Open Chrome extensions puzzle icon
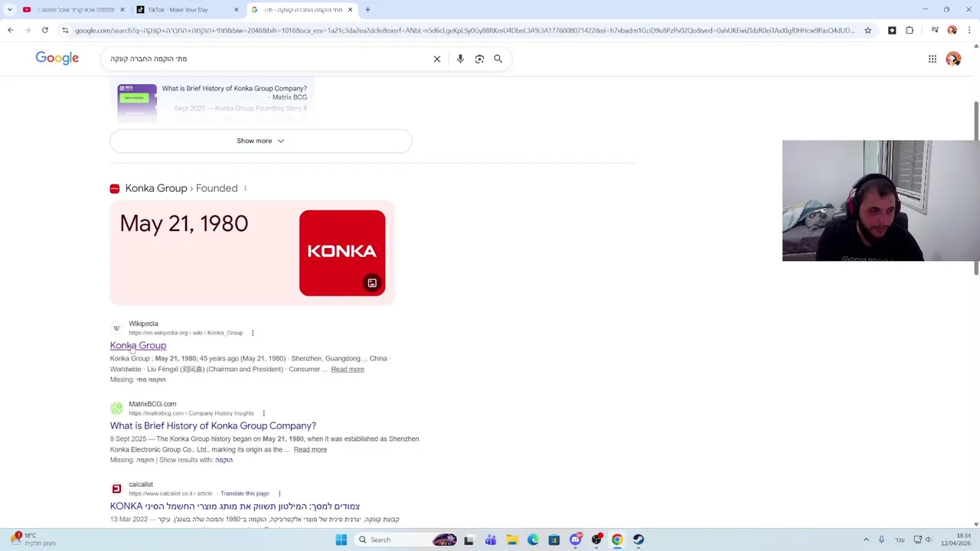 click(910, 30)
